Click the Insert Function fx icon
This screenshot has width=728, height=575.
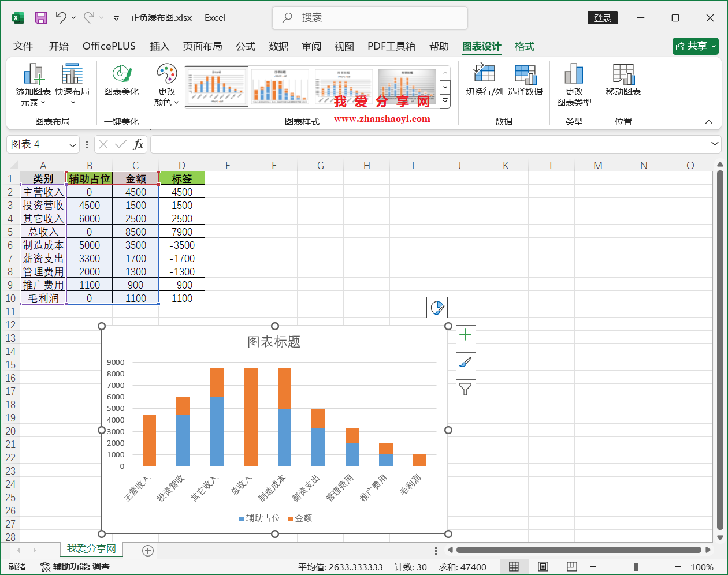[x=139, y=144]
